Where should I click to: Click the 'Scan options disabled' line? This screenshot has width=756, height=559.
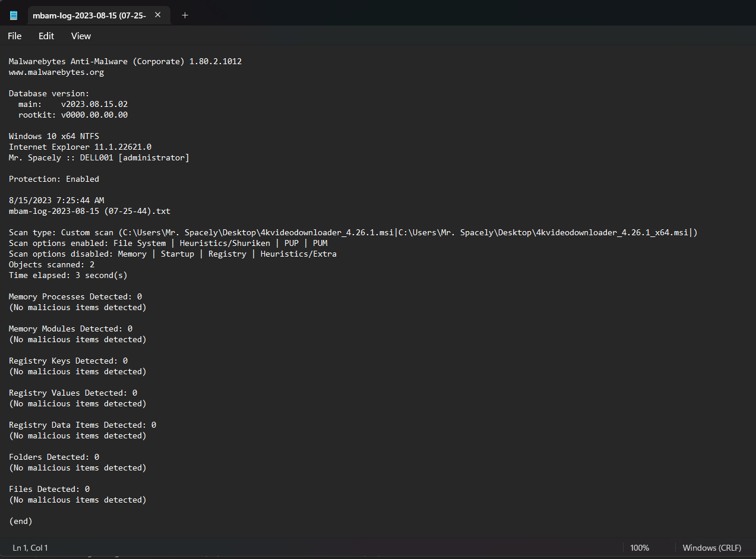(x=173, y=254)
